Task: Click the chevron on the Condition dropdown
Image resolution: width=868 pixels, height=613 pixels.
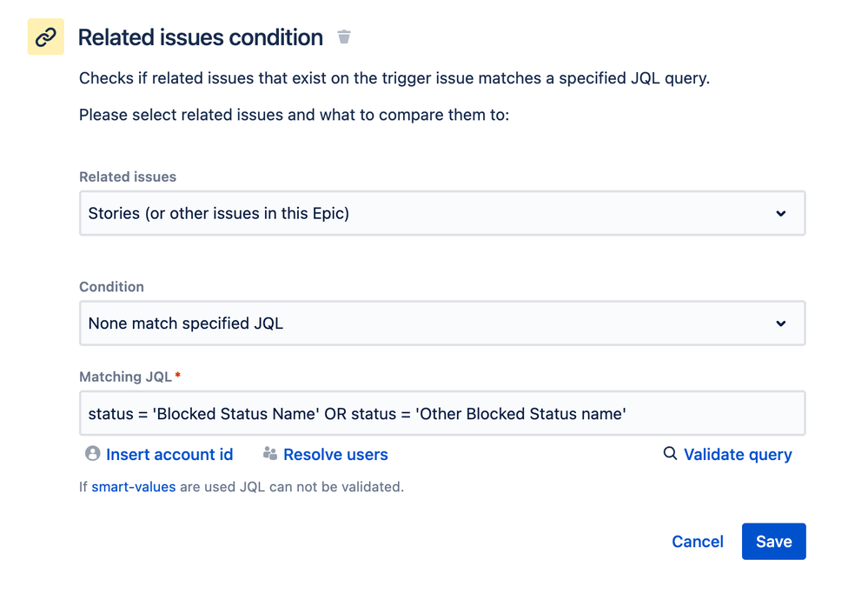Action: point(780,323)
